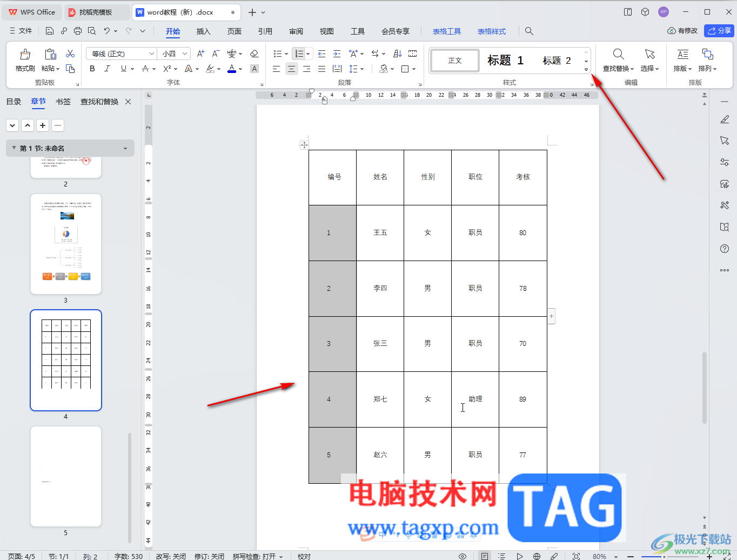Click the Format Painter (格式刷) icon
The image size is (737, 560).
(25, 54)
